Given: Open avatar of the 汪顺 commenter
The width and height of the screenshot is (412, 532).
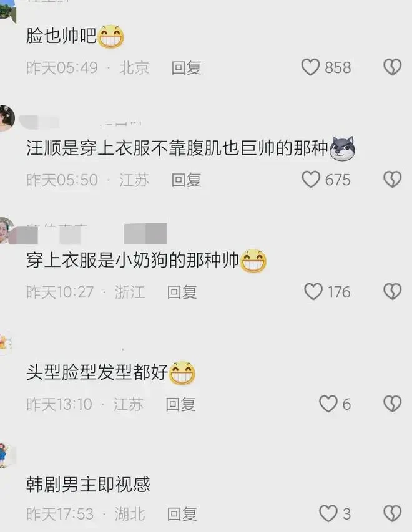Looking at the screenshot, I should point(7,118).
